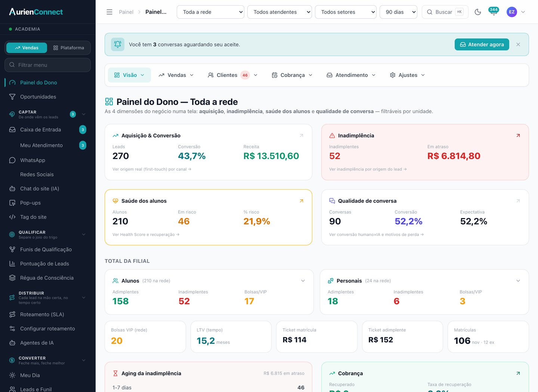This screenshot has width=538, height=392.
Task: Collapse the DISTRIBUIR section
Action: coord(84,298)
